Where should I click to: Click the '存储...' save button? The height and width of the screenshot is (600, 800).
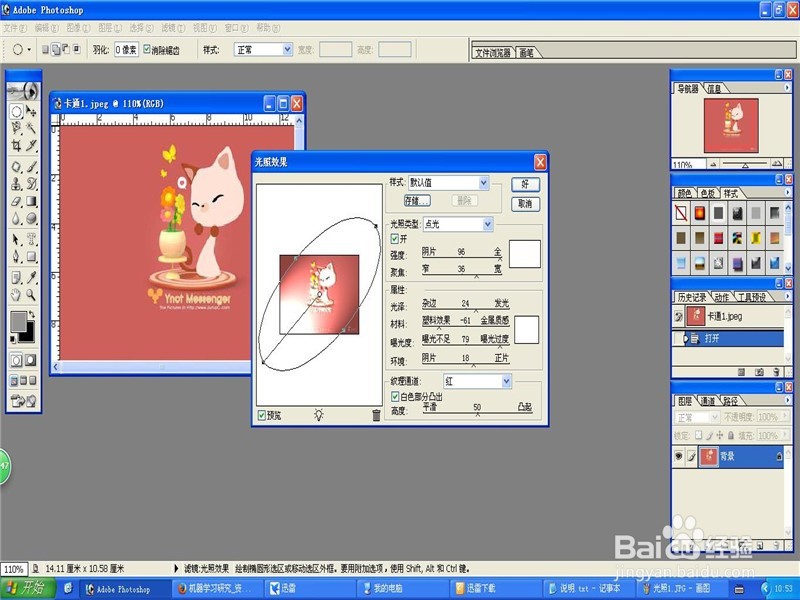[417, 201]
